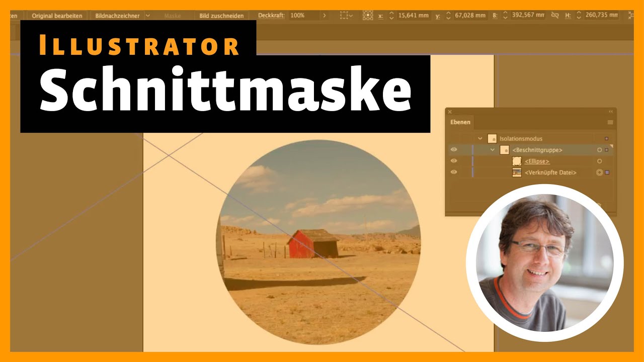The height and width of the screenshot is (362, 644).
Task: Click the dashed-rectangle transform options icon
Action: coord(346,16)
